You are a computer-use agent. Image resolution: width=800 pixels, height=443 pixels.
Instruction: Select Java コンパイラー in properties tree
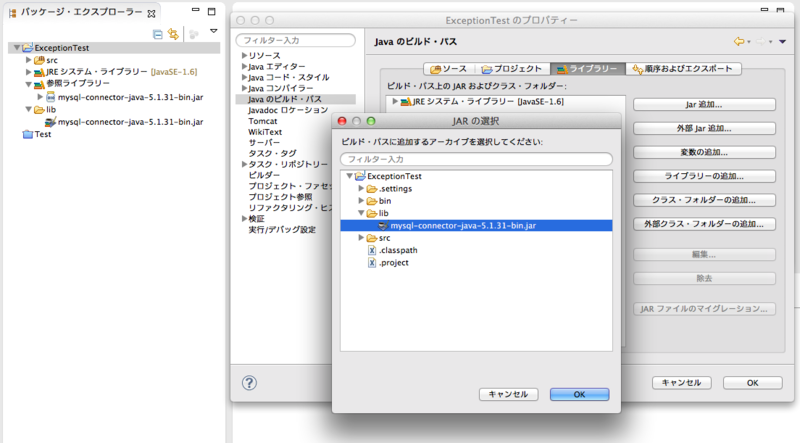[x=281, y=88]
